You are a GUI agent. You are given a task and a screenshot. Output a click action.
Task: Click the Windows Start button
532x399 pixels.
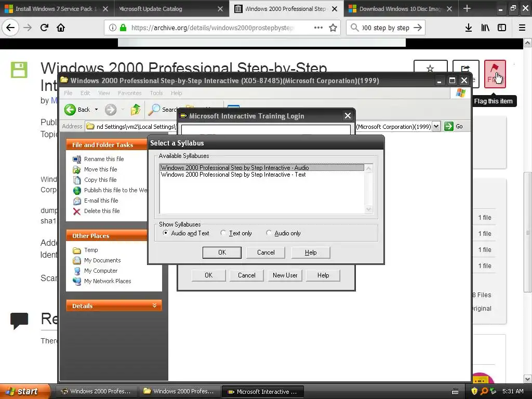(x=25, y=391)
